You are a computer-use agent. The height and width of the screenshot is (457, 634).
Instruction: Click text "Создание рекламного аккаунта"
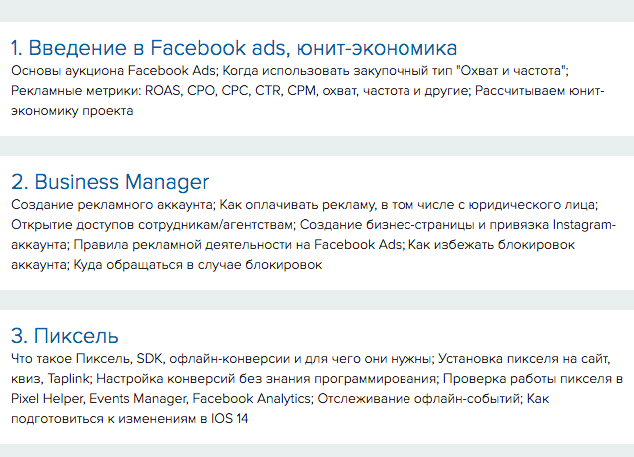112,205
